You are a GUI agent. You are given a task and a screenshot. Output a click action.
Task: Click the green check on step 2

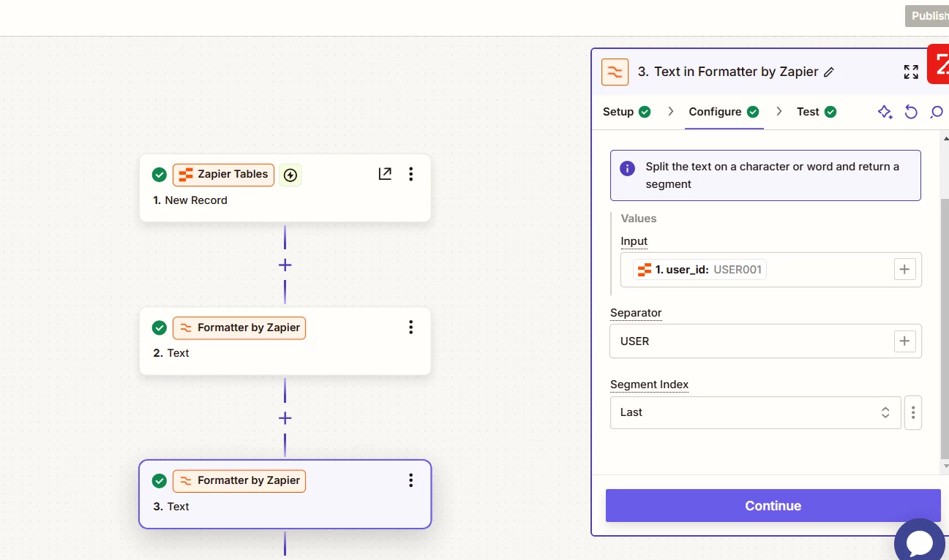pos(159,328)
